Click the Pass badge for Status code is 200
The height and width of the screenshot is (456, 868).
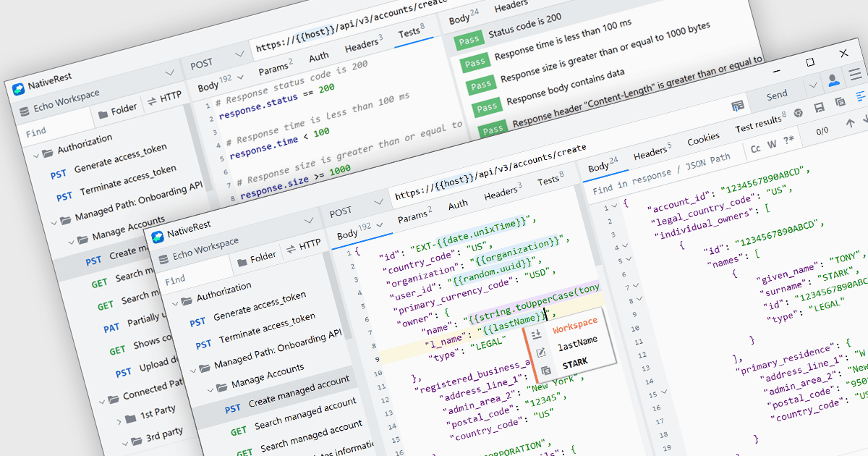pyautogui.click(x=469, y=40)
